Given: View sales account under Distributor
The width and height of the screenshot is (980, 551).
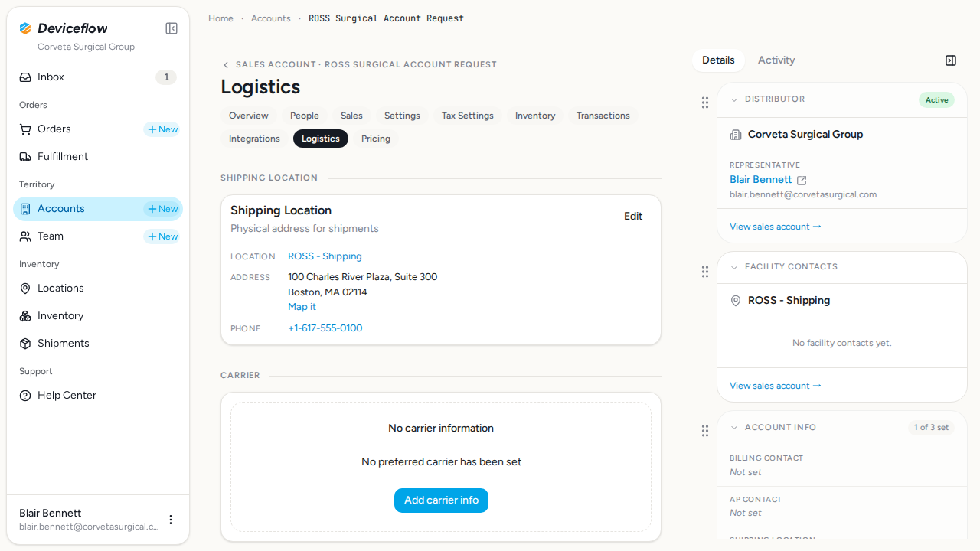Looking at the screenshot, I should click(x=776, y=227).
